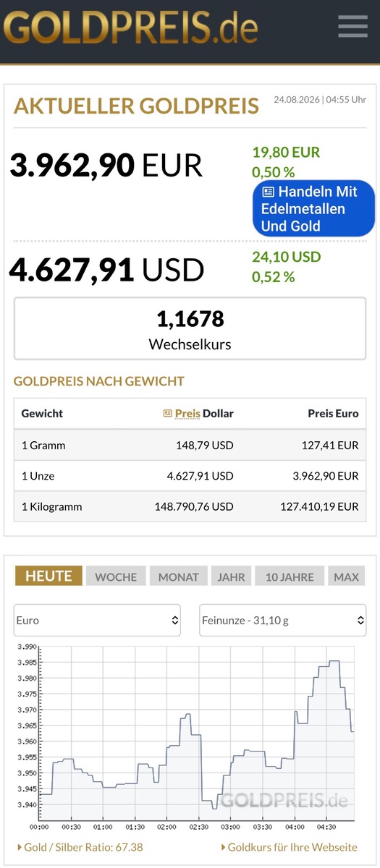Click the 1 Kilogramm table row
Screen dimensions: 380x868
[x=190, y=506]
